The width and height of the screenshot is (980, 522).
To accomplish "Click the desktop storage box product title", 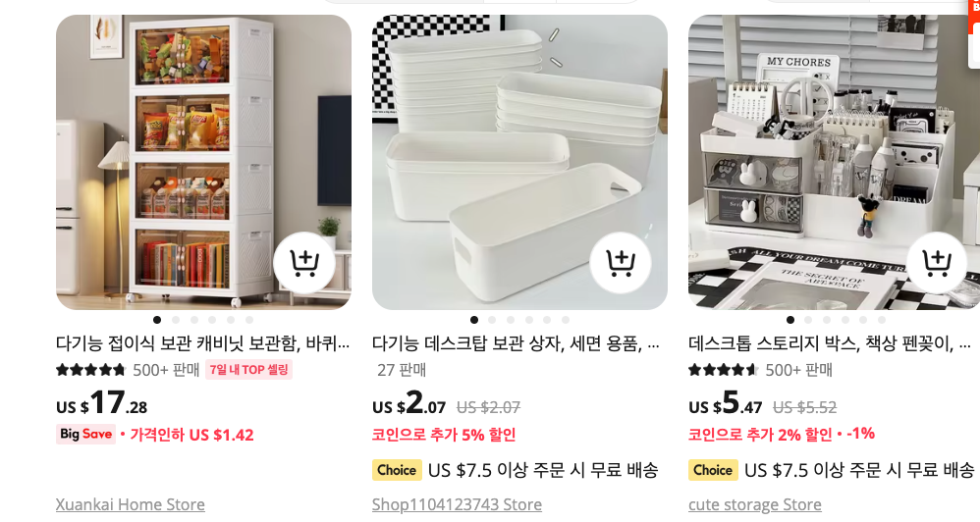I will (x=516, y=343).
